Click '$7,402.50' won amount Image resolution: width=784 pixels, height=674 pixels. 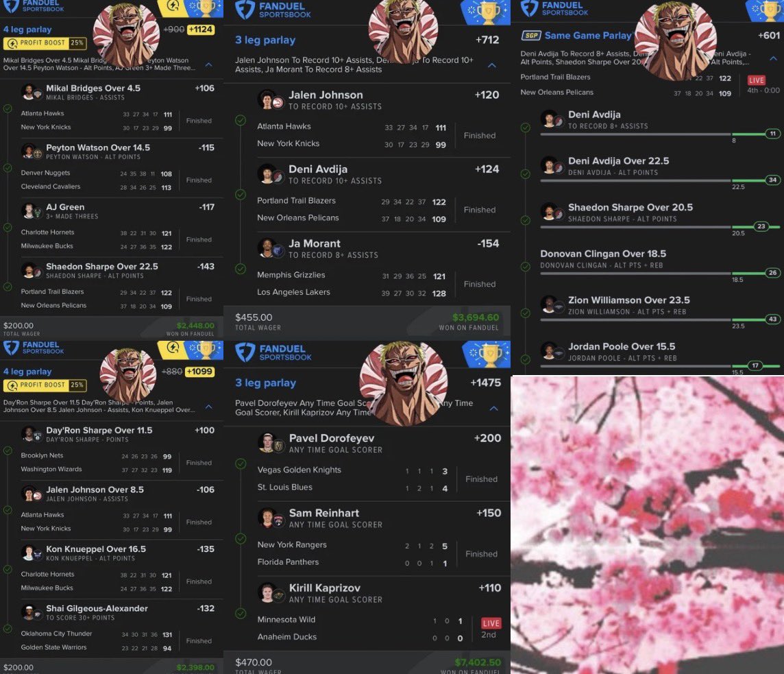[478, 662]
